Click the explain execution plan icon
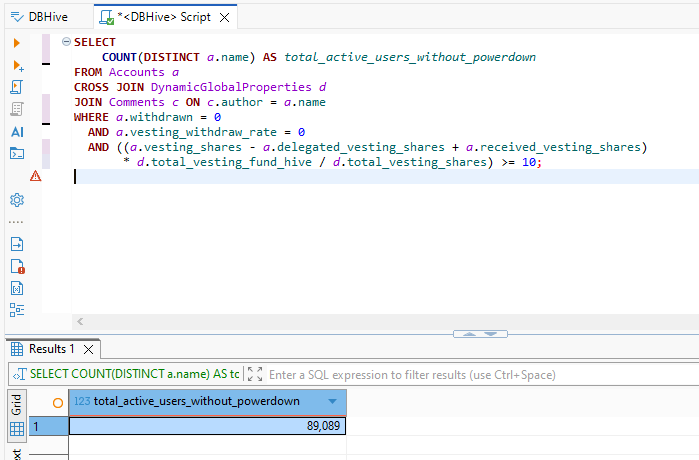Image resolution: width=699 pixels, height=460 pixels. point(17,109)
